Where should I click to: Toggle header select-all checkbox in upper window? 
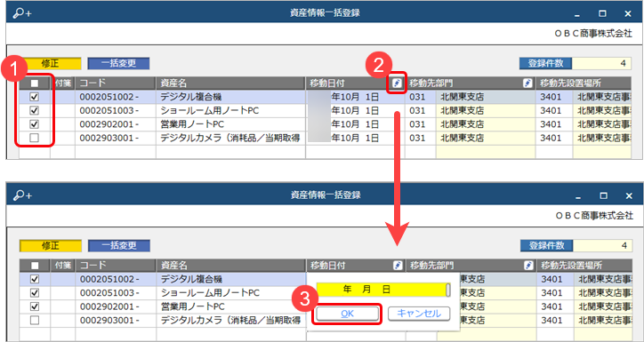click(x=35, y=84)
